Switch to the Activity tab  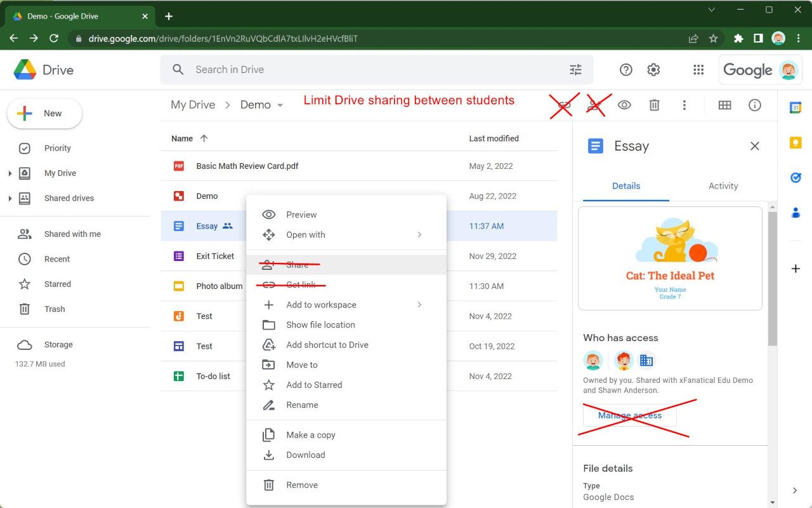tap(723, 186)
